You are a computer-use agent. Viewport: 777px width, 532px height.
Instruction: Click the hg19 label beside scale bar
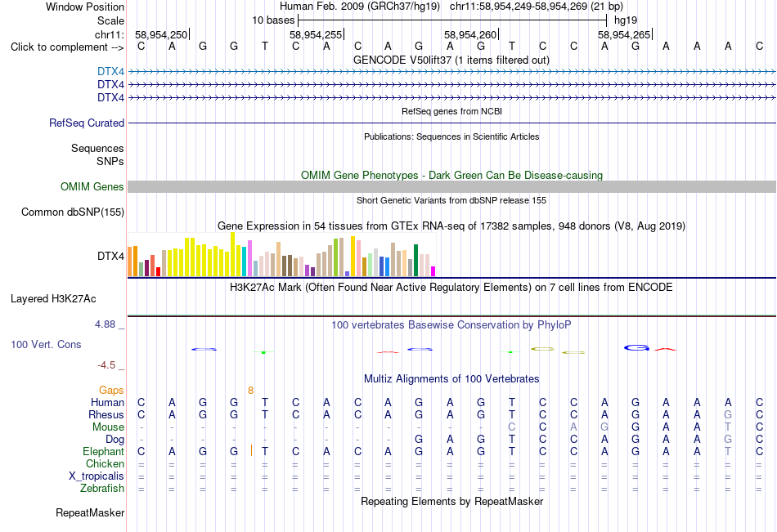[626, 20]
